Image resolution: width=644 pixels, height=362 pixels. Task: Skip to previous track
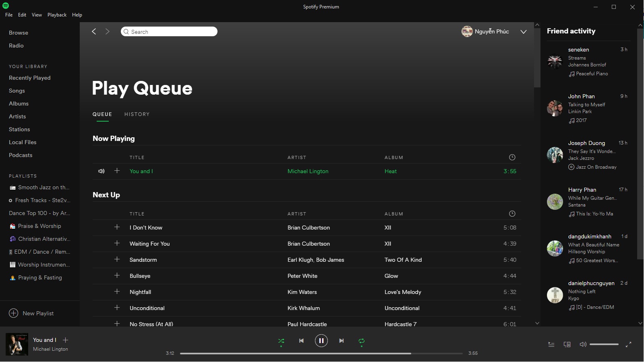tap(301, 341)
